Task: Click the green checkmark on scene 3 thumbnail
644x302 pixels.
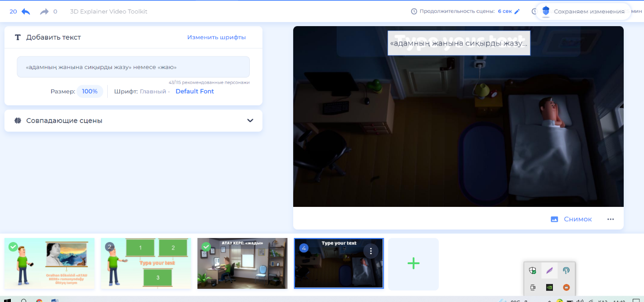Action: (x=206, y=247)
